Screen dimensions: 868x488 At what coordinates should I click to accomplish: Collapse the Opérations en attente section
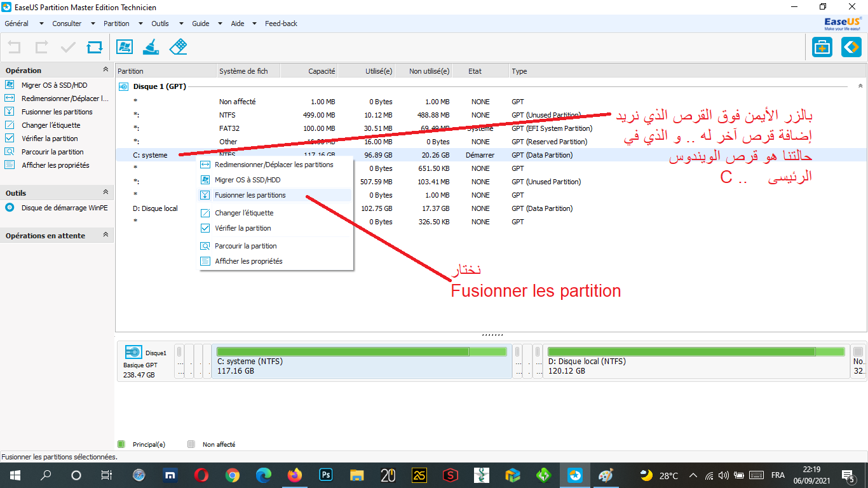pos(105,235)
